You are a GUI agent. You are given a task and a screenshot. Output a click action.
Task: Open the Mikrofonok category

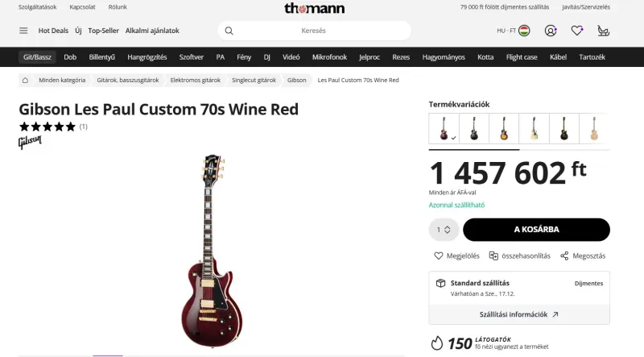click(x=329, y=57)
